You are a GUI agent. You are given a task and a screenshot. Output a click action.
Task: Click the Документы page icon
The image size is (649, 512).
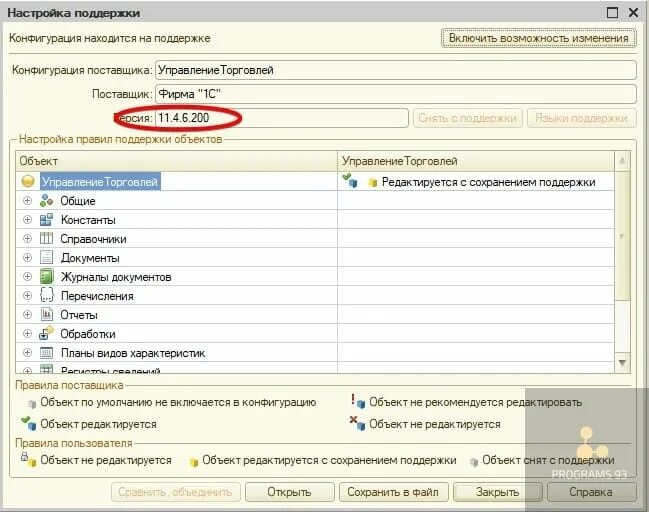pyautogui.click(x=46, y=257)
